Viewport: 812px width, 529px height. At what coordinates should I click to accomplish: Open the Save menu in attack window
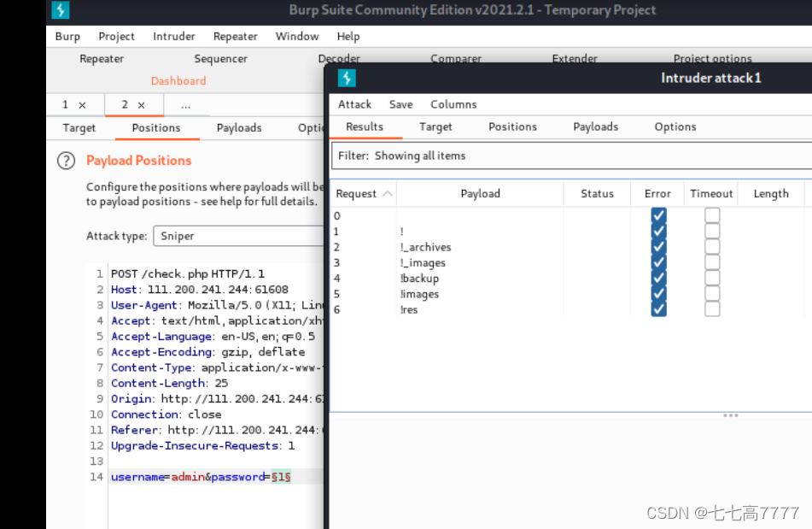click(400, 104)
